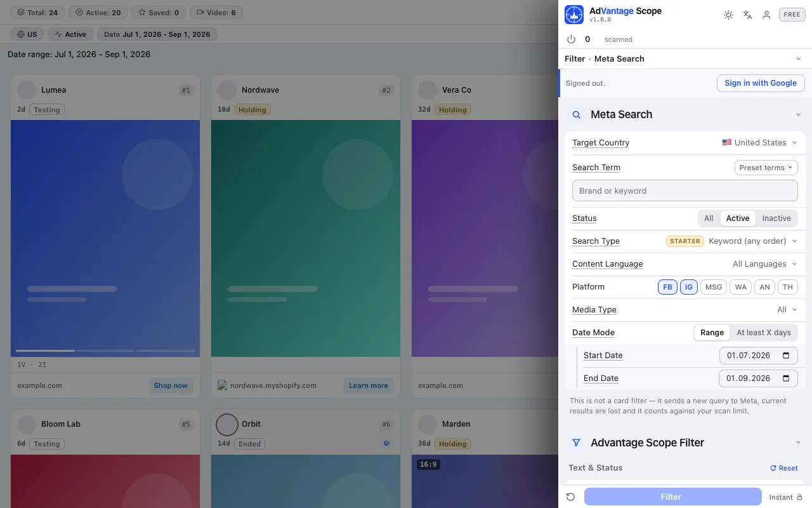Image resolution: width=812 pixels, height=508 pixels.
Task: Click the Meta Search magnifier icon
Action: point(577,115)
